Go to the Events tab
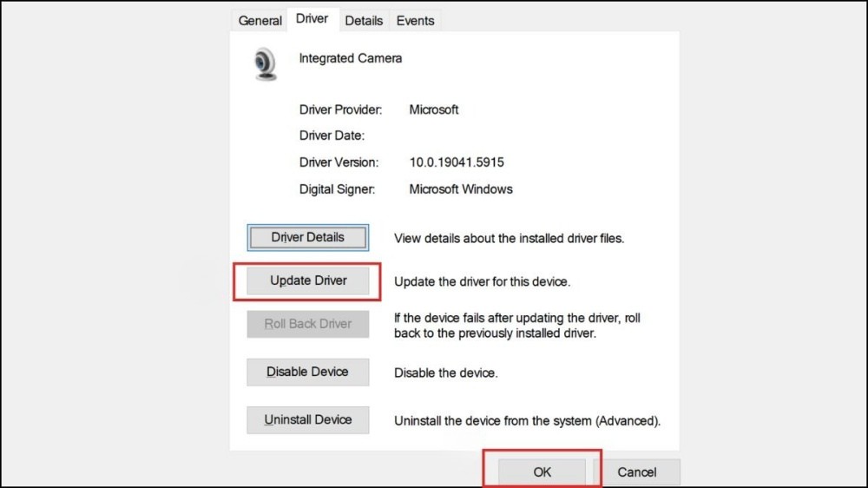The height and width of the screenshot is (488, 868). click(x=415, y=20)
